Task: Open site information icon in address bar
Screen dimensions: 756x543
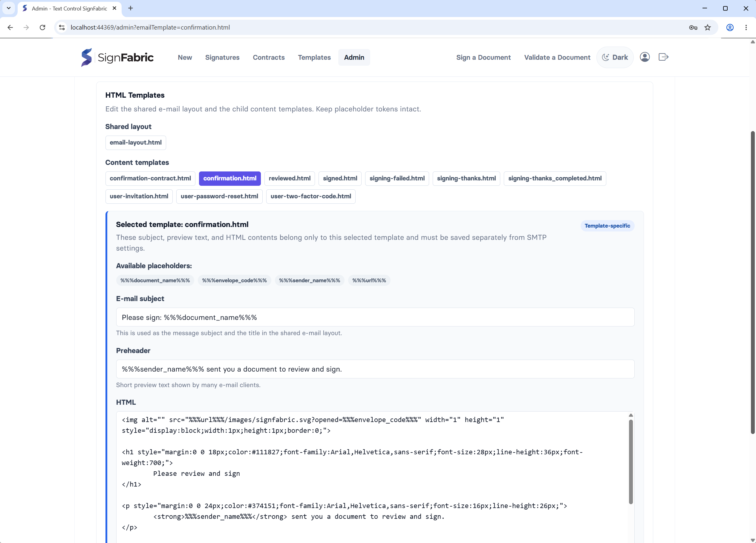Action: 62,27
